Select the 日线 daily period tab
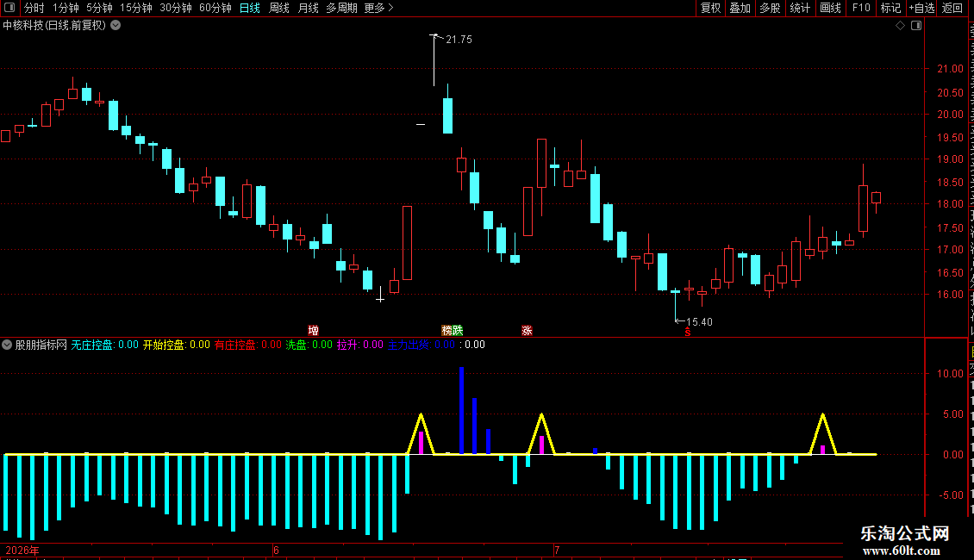The height and width of the screenshot is (560, 974). (x=250, y=8)
